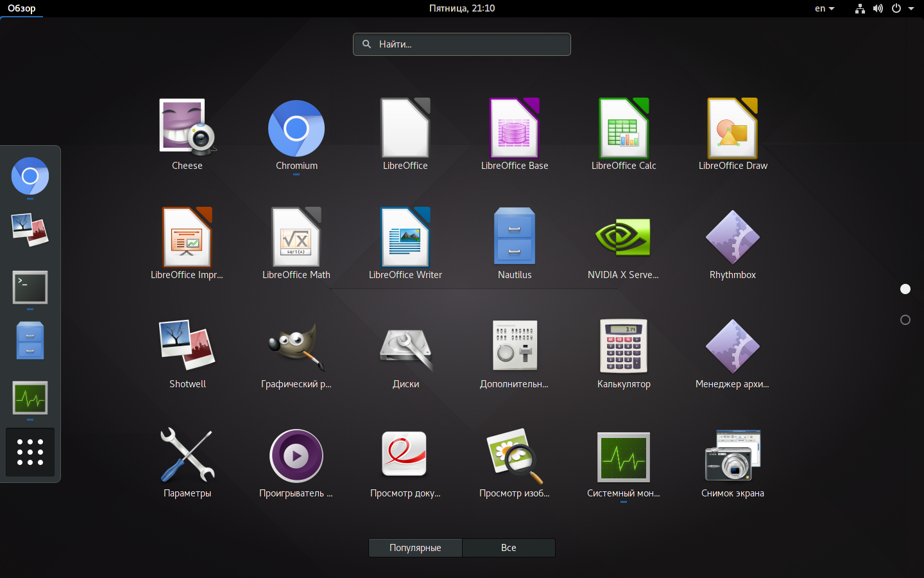Click the Обзор activities button
The height and width of the screenshot is (578, 924).
(22, 8)
